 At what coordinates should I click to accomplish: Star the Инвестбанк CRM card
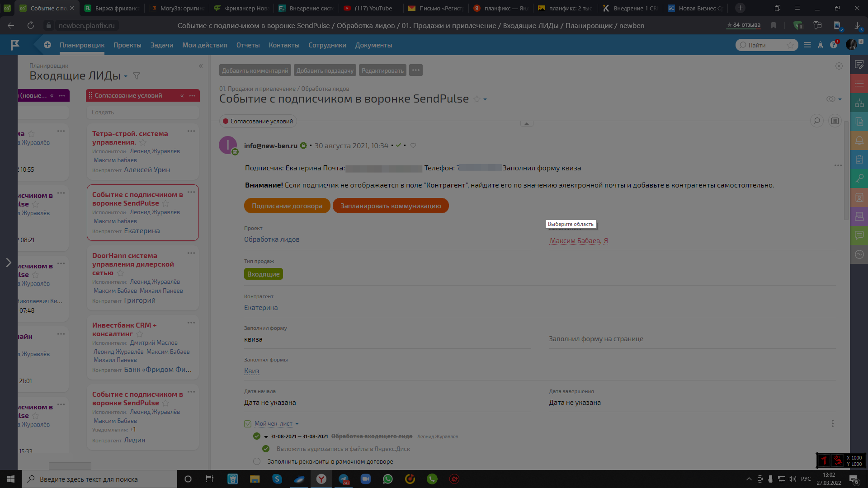click(x=140, y=334)
